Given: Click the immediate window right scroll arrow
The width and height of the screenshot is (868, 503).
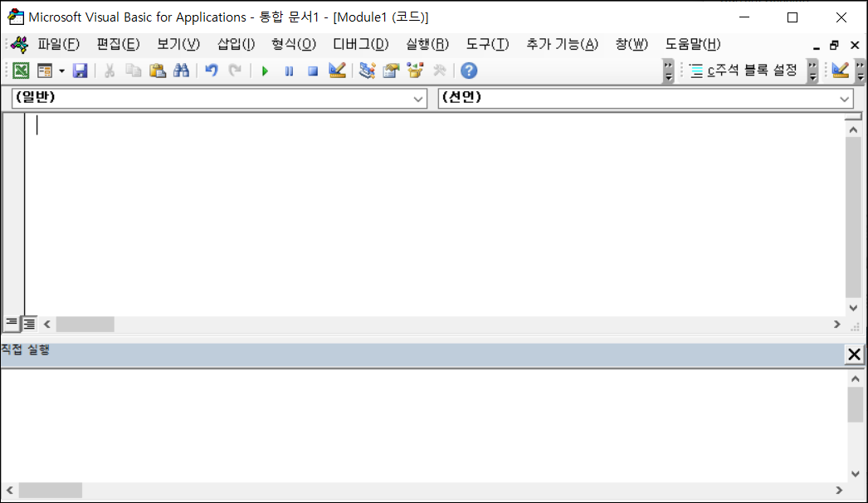Looking at the screenshot, I should pyautogui.click(x=839, y=491).
